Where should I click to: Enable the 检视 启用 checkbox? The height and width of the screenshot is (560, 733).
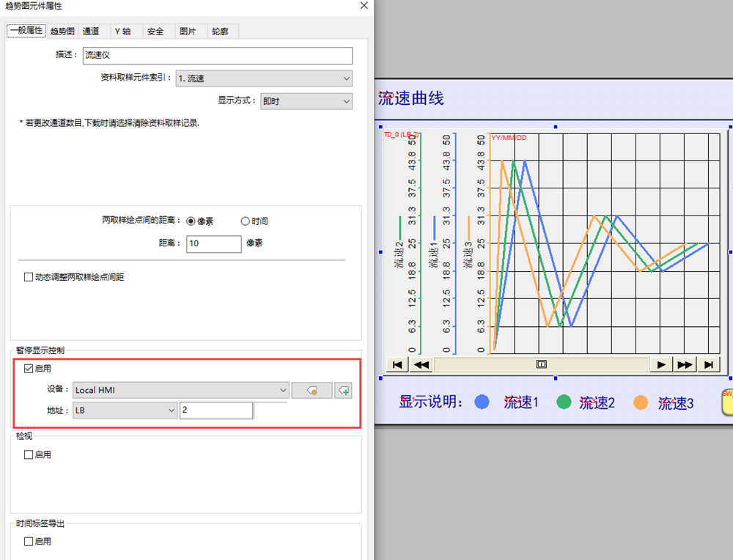point(29,454)
